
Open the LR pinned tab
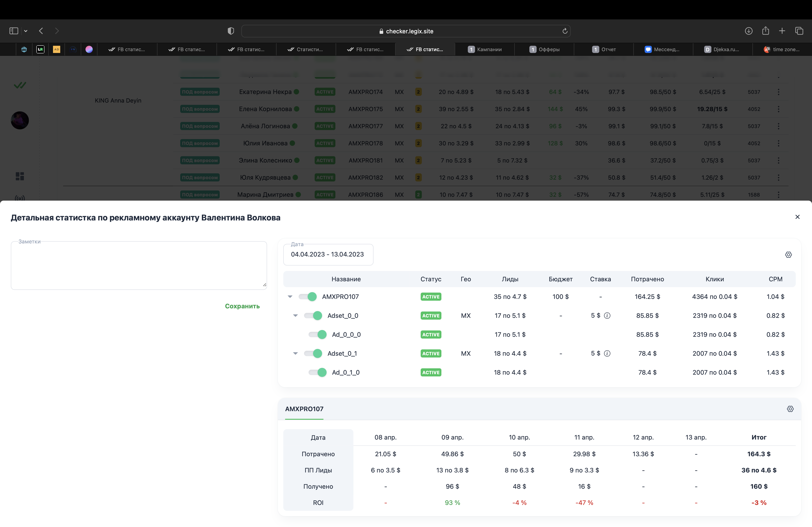[x=40, y=49]
